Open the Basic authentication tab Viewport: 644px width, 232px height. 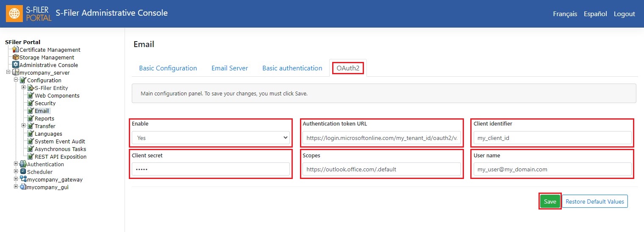292,68
